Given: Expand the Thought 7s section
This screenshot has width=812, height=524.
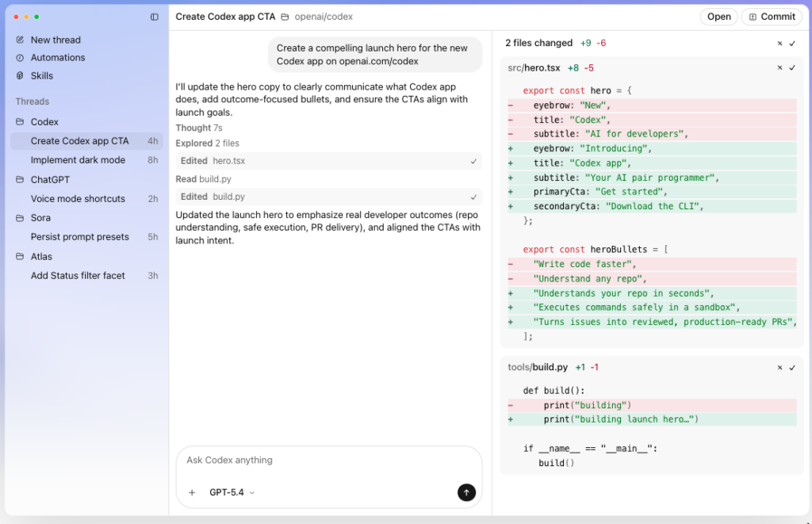Looking at the screenshot, I should coord(199,128).
